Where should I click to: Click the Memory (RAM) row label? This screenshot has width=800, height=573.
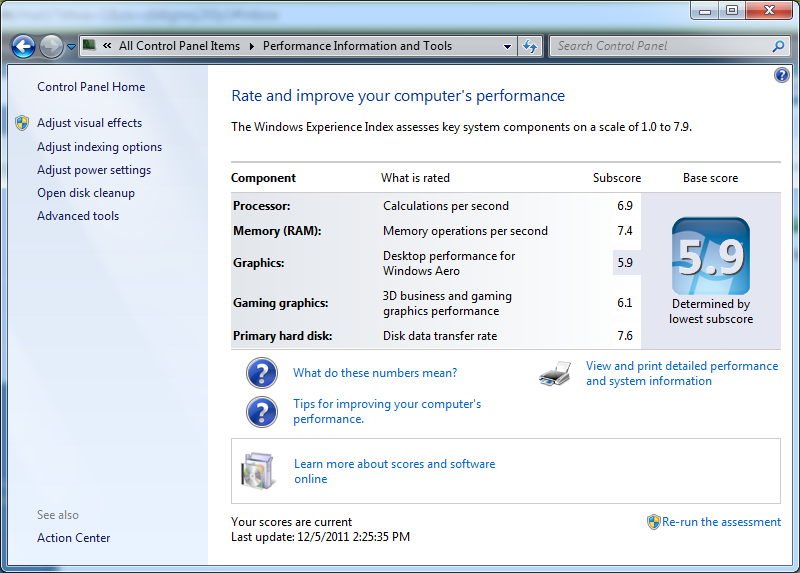(x=277, y=231)
